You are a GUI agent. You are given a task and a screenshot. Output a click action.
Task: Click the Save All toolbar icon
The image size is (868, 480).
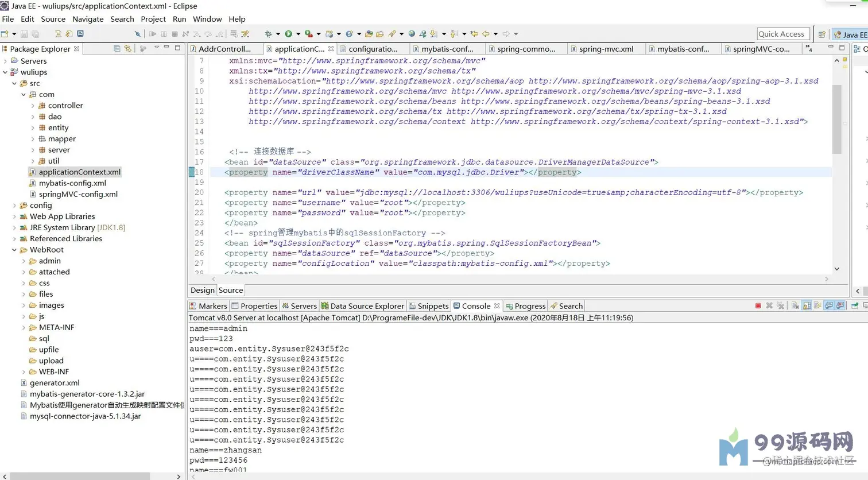coord(35,34)
